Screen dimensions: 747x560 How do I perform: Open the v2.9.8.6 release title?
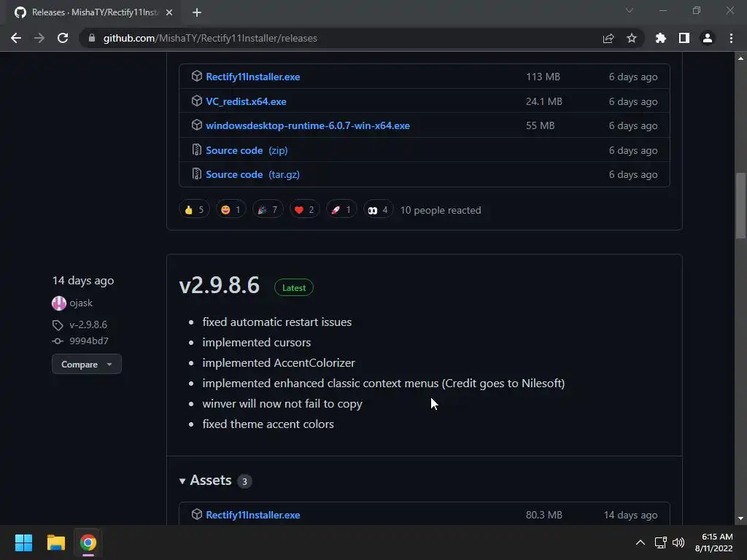click(219, 285)
